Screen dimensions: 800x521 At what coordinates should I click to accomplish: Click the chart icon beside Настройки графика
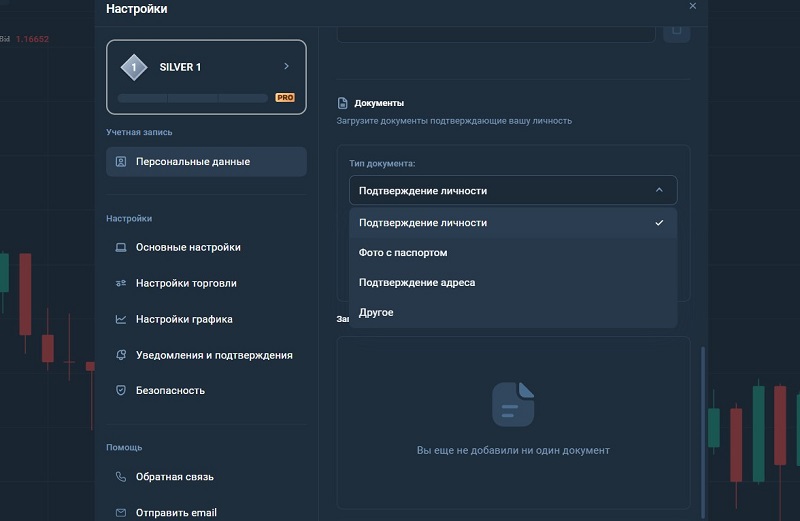pyautogui.click(x=121, y=319)
